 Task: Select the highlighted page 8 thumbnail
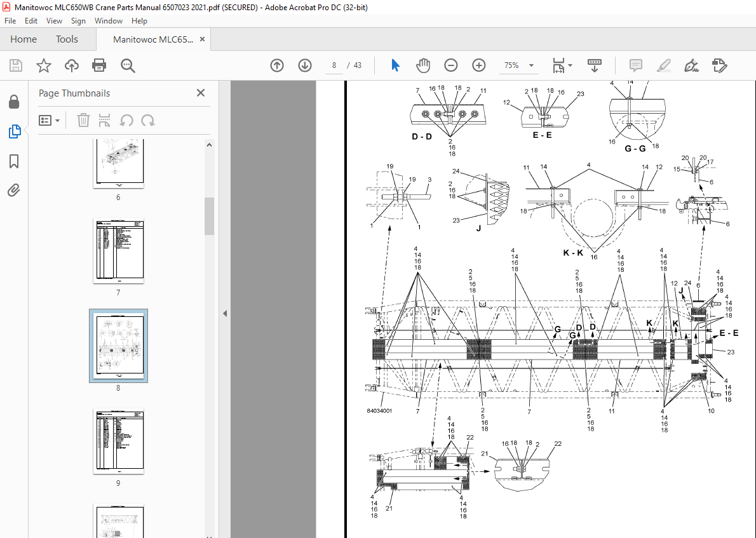click(x=118, y=346)
